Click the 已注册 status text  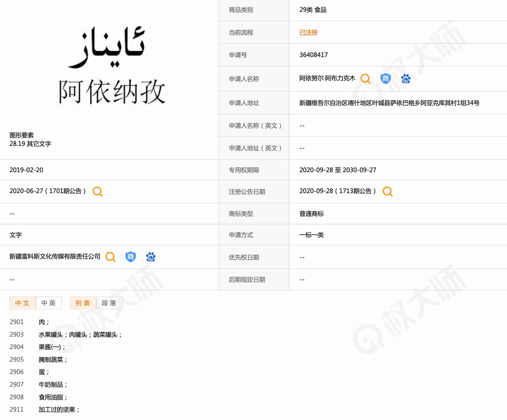[308, 33]
